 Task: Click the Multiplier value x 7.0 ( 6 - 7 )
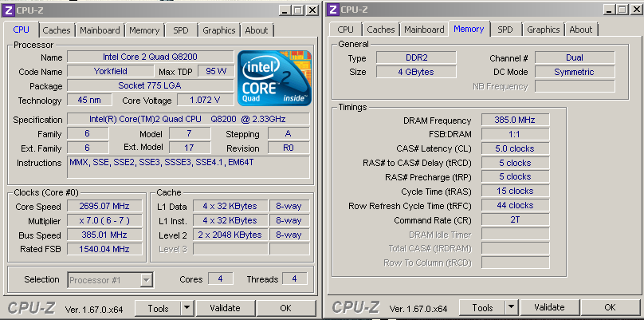point(104,220)
